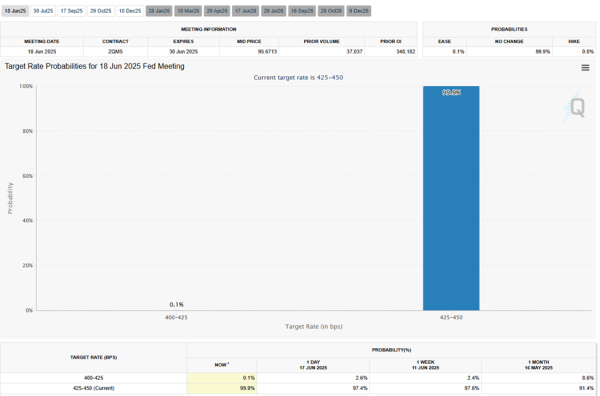Click the 1 WEEK 11 JUN 2025 column header
Viewport: 600px width, 396px height.
tap(425, 365)
